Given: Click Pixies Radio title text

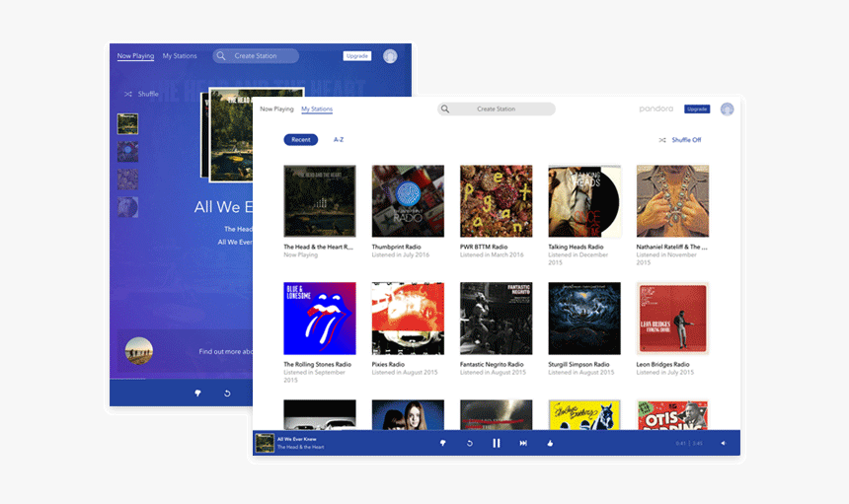Looking at the screenshot, I should click(x=388, y=365).
